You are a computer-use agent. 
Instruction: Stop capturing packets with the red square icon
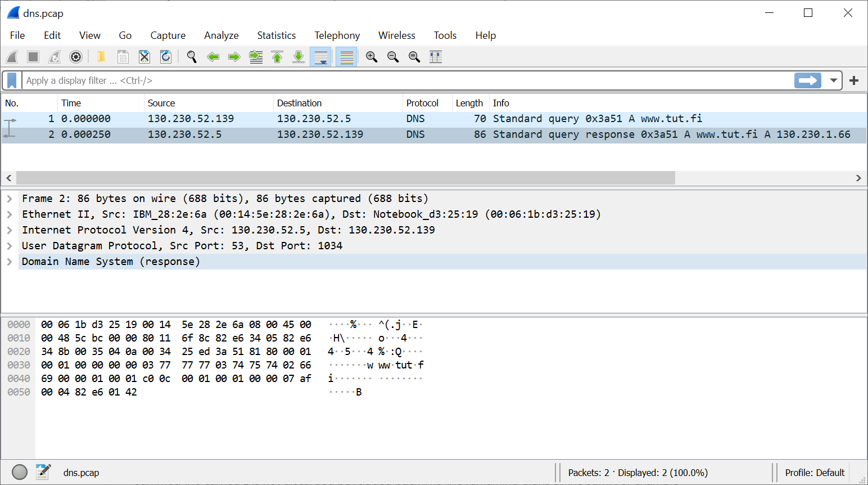pyautogui.click(x=33, y=56)
